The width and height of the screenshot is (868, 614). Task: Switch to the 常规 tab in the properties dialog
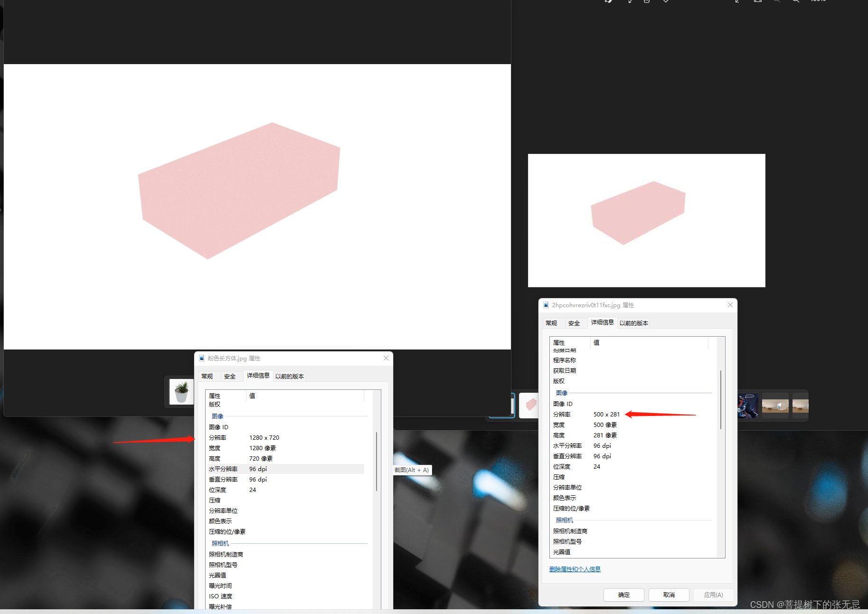point(552,322)
